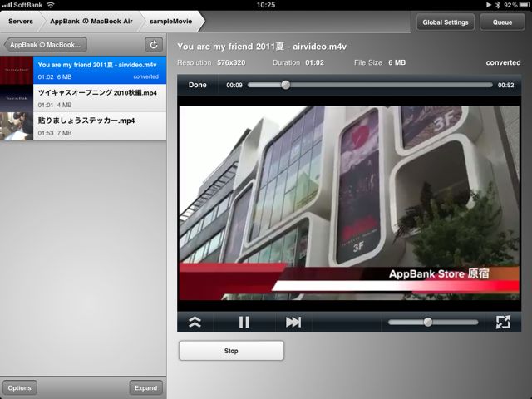Tap thumbnail of 貼りましょうステッカー video
This screenshot has height=399, width=532.
pos(17,126)
